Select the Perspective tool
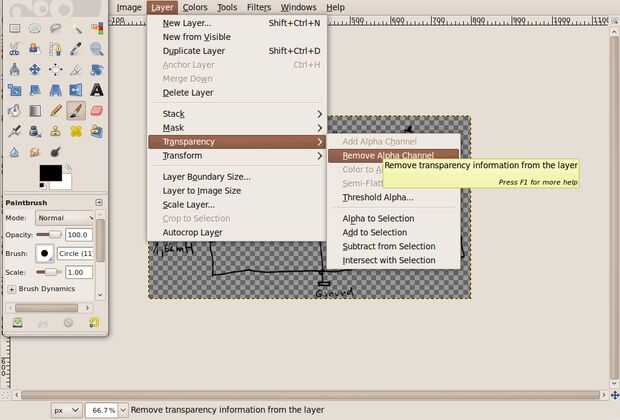The width and height of the screenshot is (620, 420). [55, 90]
